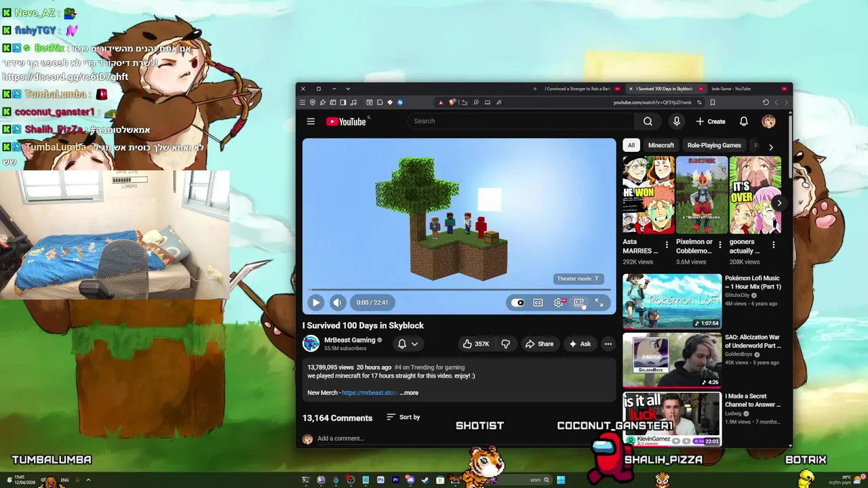868x488 pixels.
Task: Search with your voice microphone
Action: click(676, 121)
